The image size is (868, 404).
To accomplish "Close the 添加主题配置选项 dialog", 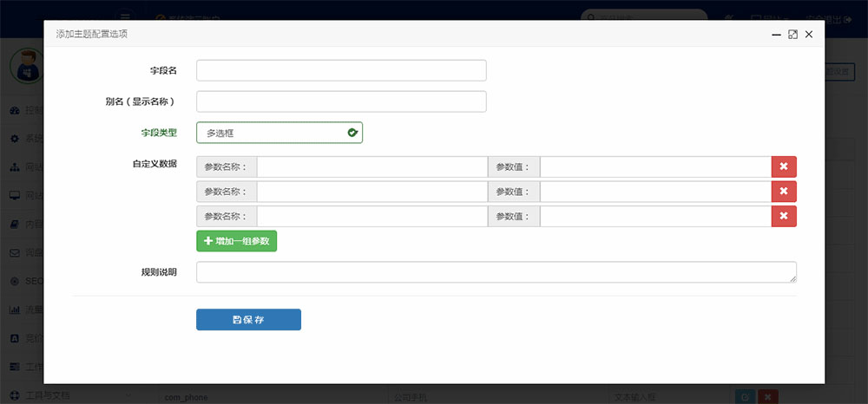I will [x=809, y=34].
